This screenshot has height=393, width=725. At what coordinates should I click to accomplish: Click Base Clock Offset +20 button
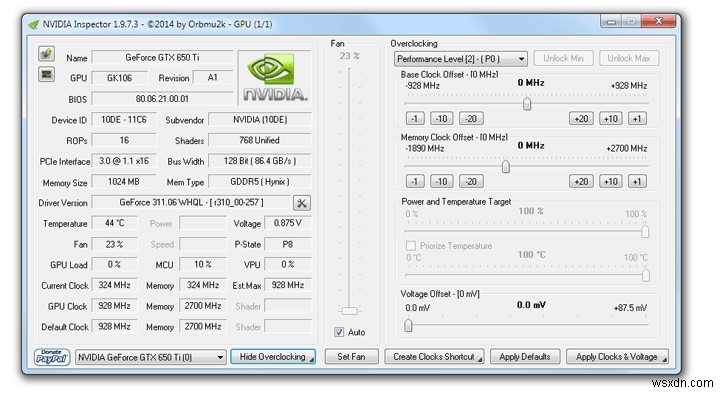[x=581, y=119]
